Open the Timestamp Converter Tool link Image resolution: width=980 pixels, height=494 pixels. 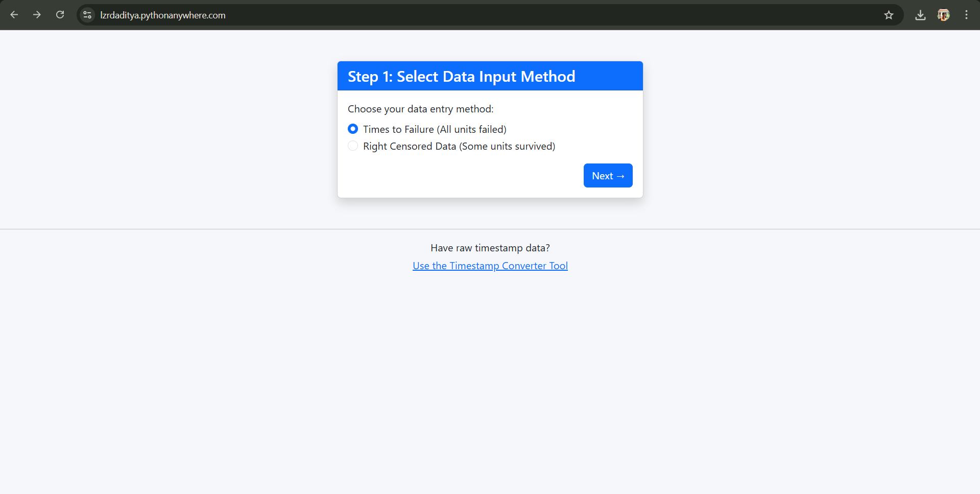[x=490, y=265]
